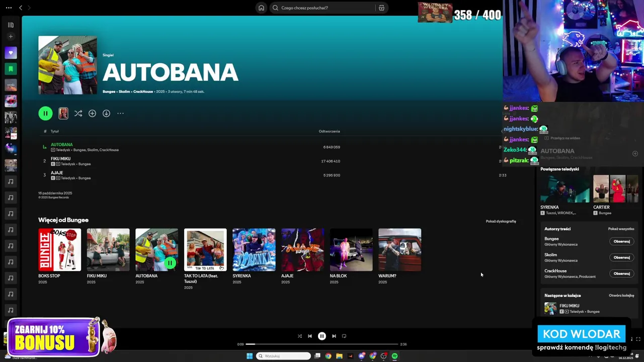Image resolution: width=644 pixels, height=362 pixels.
Task: Open the SYRENKA related music video
Action: (x=565, y=195)
